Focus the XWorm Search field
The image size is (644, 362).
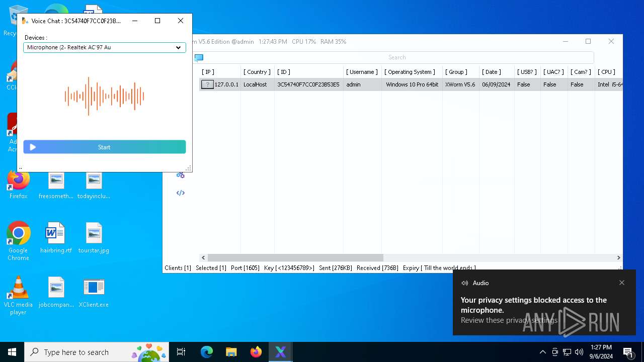[397, 57]
